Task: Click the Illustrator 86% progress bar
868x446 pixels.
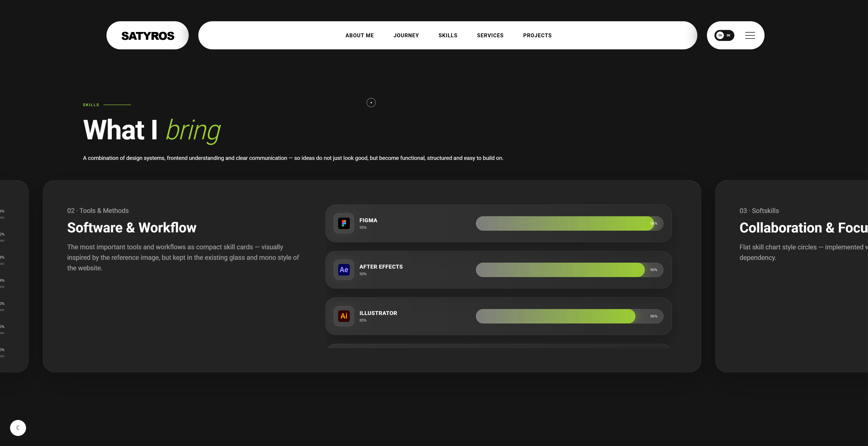Action: (569, 316)
